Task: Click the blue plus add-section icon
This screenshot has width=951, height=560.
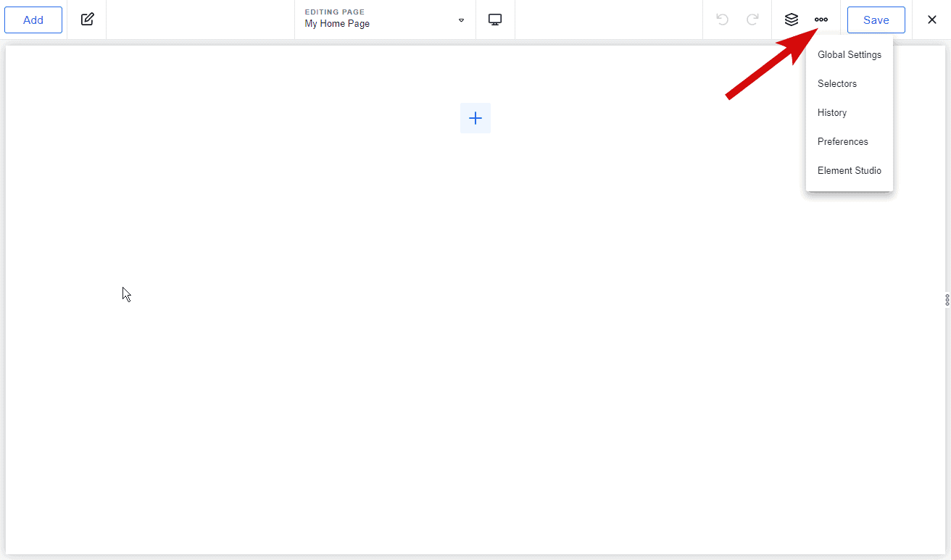Action: pos(475,118)
